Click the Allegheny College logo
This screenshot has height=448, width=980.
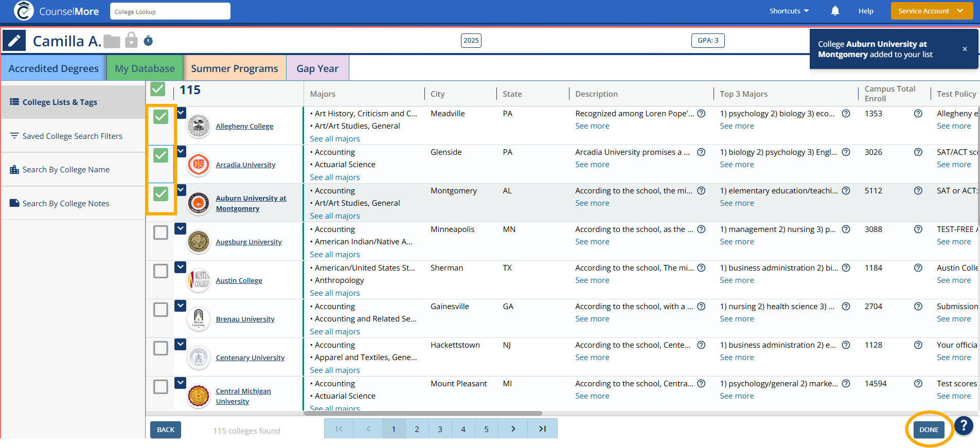pos(199,126)
